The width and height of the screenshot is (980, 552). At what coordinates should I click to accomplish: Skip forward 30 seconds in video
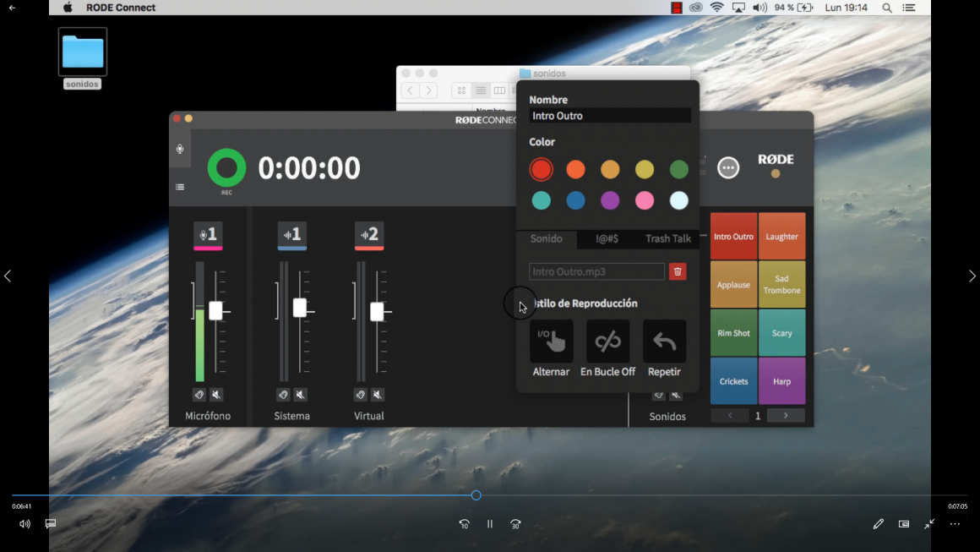[515, 524]
